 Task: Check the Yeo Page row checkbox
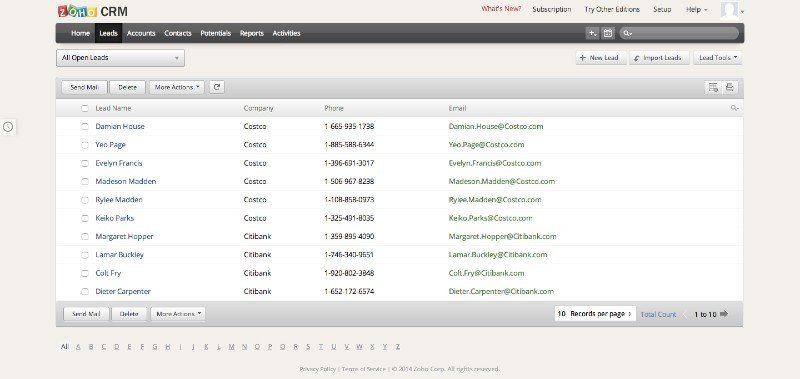point(85,145)
